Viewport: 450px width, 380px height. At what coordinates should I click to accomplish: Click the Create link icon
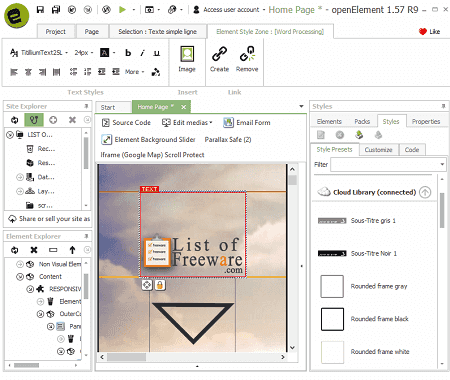(x=219, y=54)
